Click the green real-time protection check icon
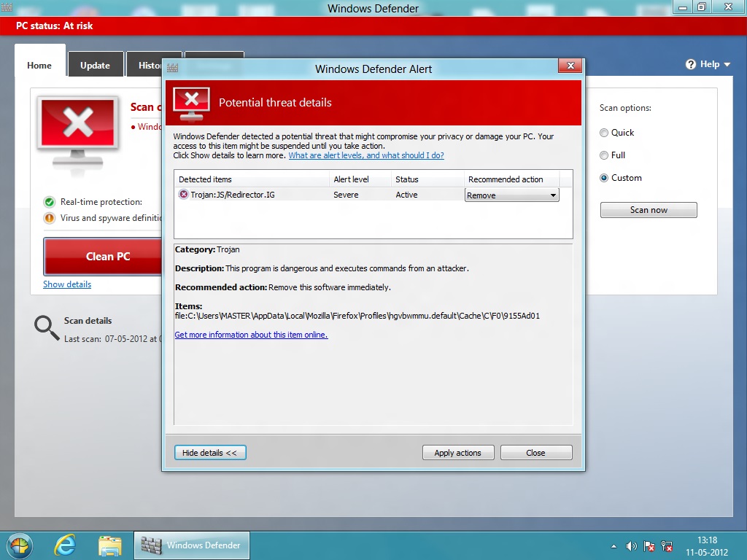 point(49,202)
